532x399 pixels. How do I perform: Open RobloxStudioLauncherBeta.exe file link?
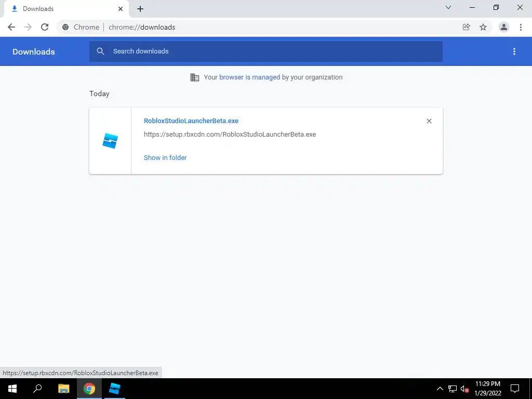click(191, 121)
